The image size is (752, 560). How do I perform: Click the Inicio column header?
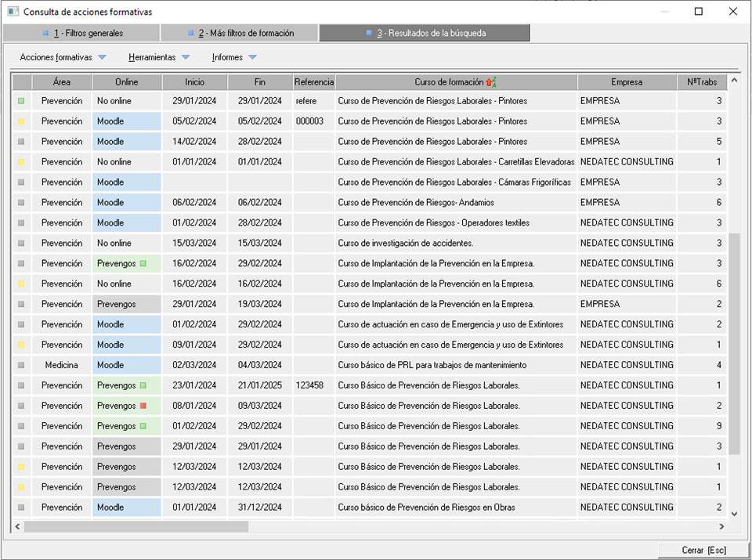194,82
